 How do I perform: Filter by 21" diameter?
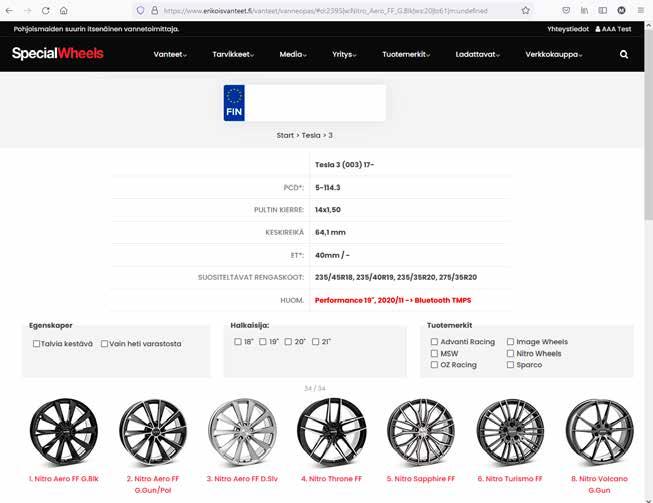coord(315,341)
